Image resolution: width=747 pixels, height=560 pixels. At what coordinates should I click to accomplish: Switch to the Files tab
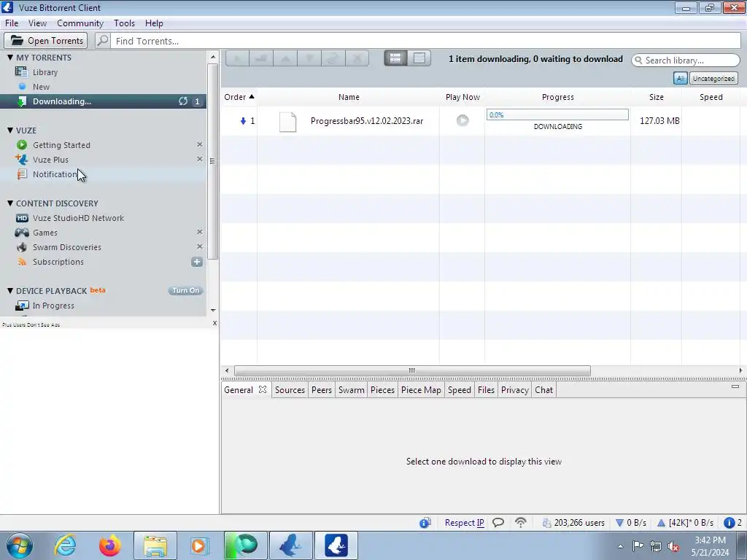coord(486,390)
